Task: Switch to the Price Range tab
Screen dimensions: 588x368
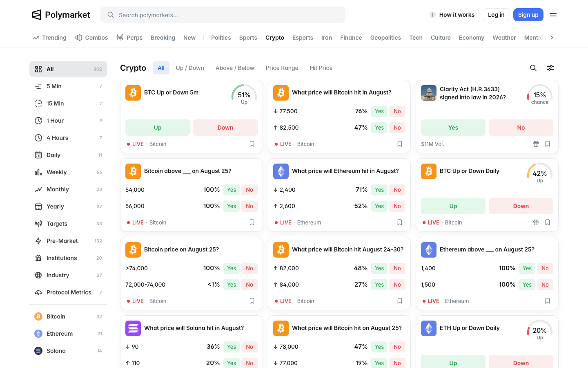Action: 282,68
